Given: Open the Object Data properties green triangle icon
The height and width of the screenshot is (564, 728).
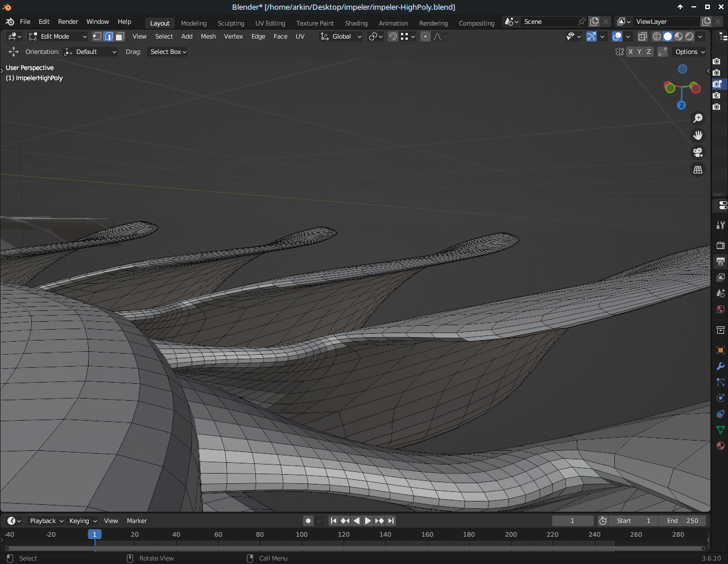Looking at the screenshot, I should pos(720,430).
